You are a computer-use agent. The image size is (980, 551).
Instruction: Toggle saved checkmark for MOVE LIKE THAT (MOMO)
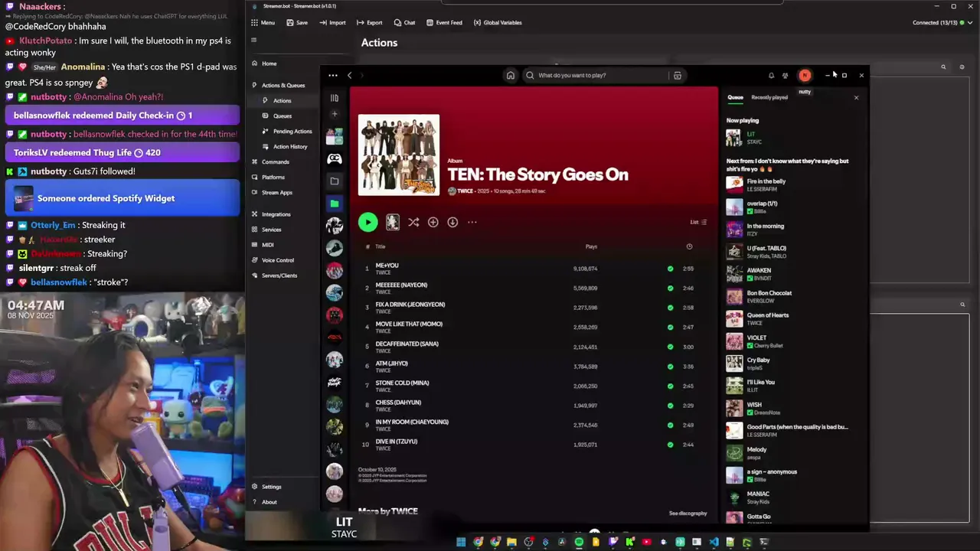(670, 328)
